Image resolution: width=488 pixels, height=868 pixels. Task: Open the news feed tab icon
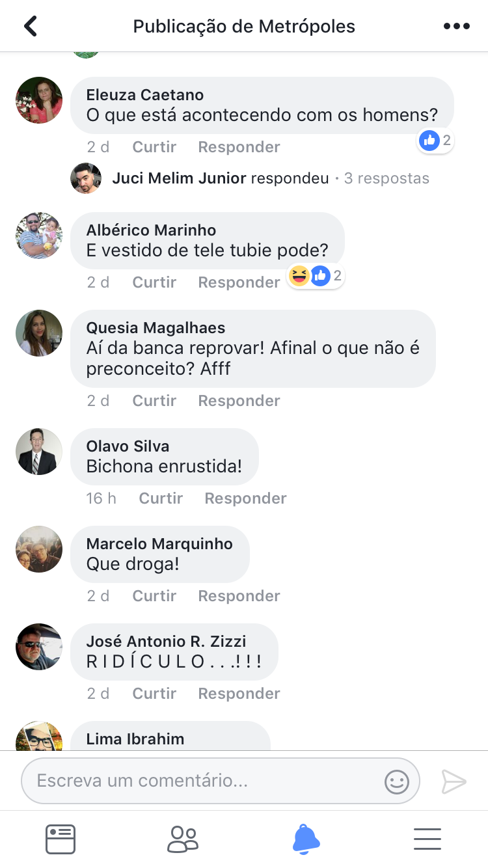(x=61, y=839)
